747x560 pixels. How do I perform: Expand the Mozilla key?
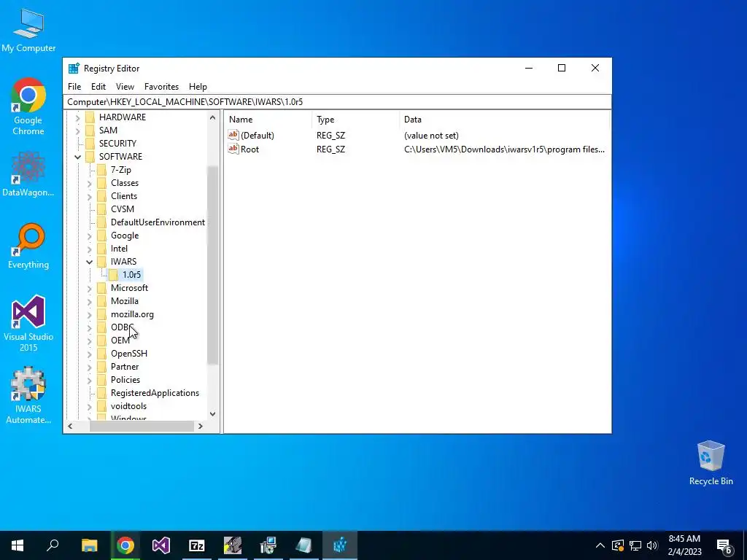pos(90,301)
